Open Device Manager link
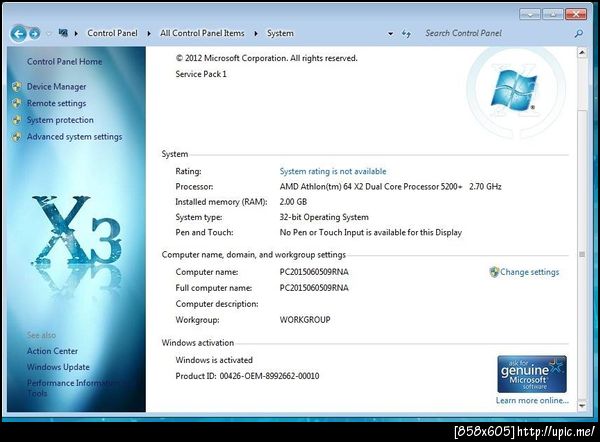The height and width of the screenshot is (442, 600). coord(56,87)
